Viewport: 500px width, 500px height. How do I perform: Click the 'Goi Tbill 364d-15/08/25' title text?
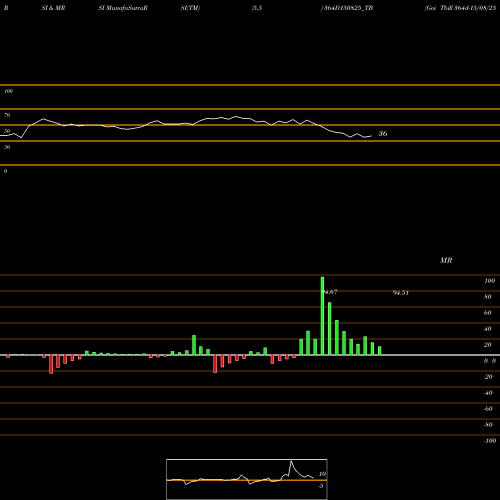point(460,8)
